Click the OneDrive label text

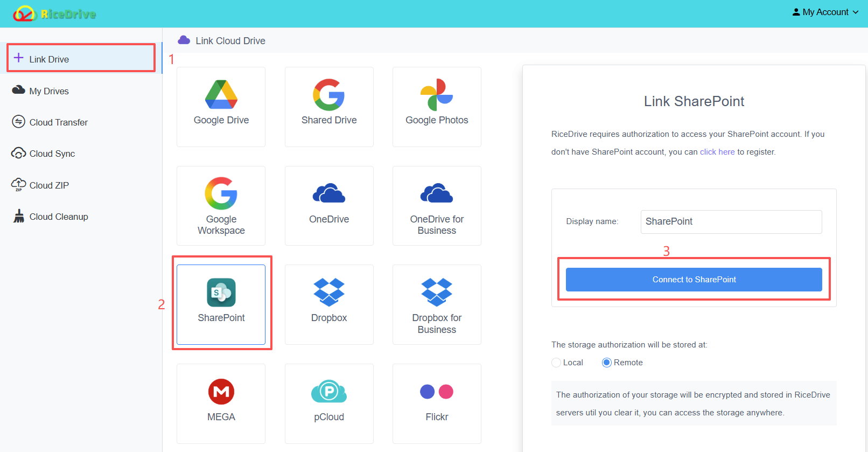(x=329, y=219)
